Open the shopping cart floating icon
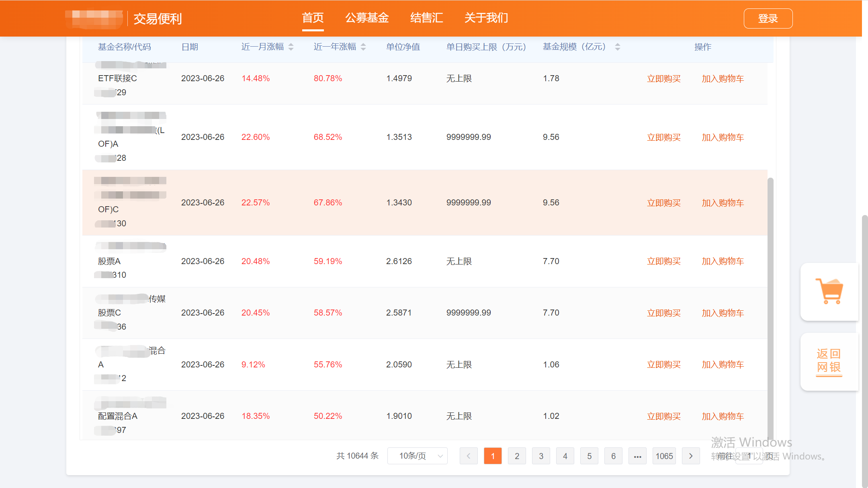 pyautogui.click(x=829, y=291)
